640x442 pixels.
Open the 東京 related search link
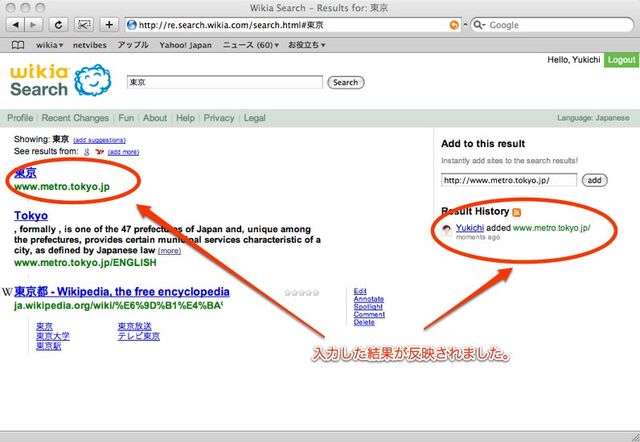44,326
